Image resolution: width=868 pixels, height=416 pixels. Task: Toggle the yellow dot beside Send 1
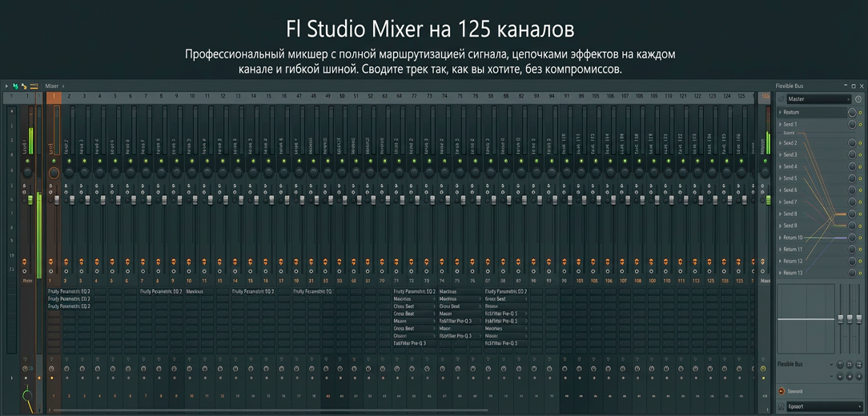pyautogui.click(x=860, y=125)
